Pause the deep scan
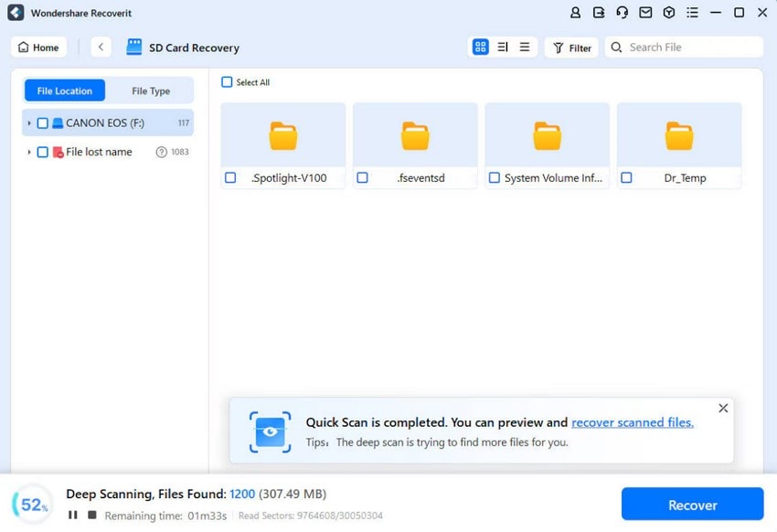This screenshot has height=532, width=777. (x=73, y=516)
